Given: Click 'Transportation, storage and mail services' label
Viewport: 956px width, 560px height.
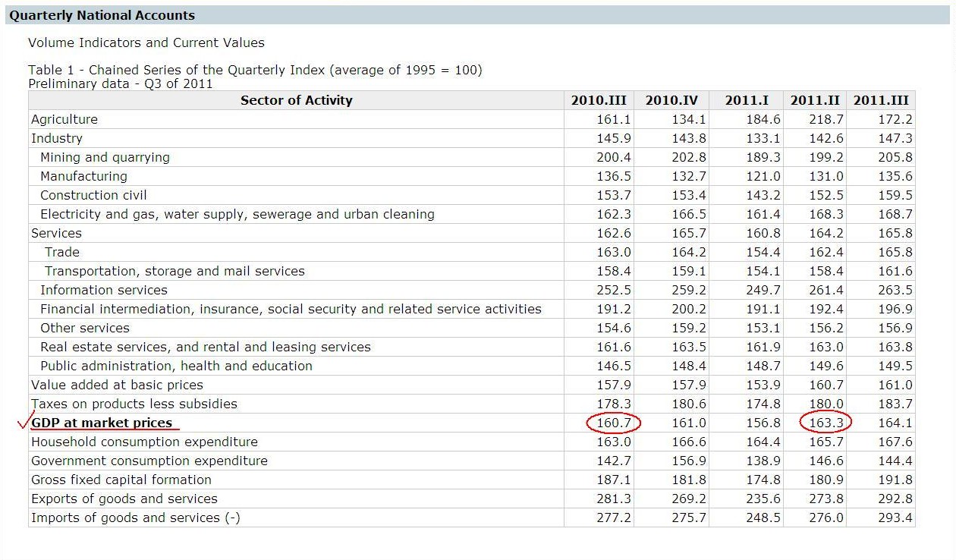Looking at the screenshot, I should [x=175, y=271].
